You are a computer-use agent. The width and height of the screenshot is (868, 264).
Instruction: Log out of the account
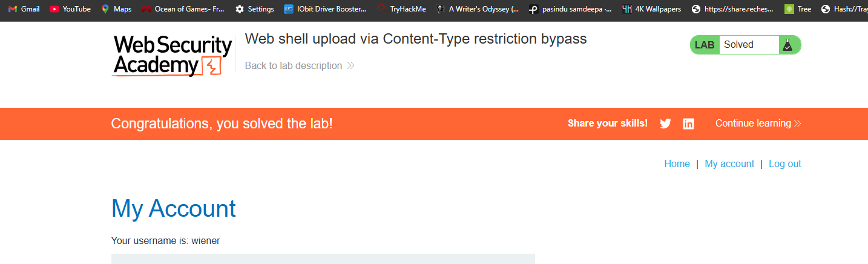785,163
